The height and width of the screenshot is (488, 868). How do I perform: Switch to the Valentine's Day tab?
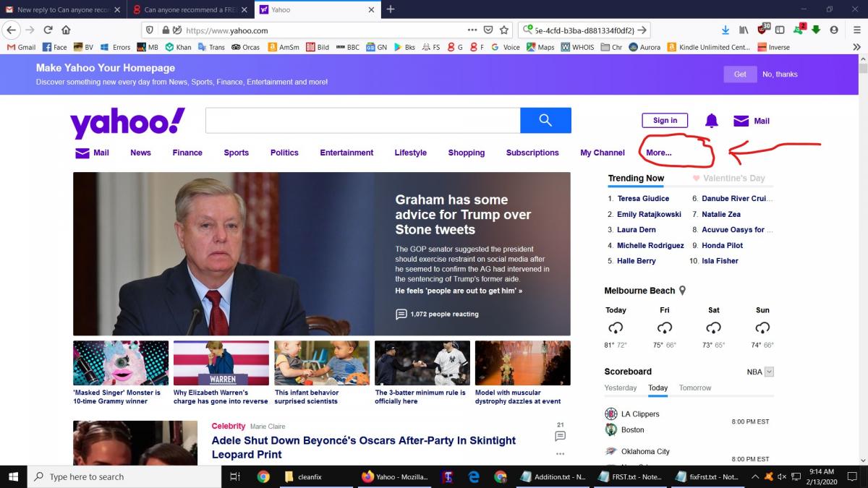click(728, 178)
